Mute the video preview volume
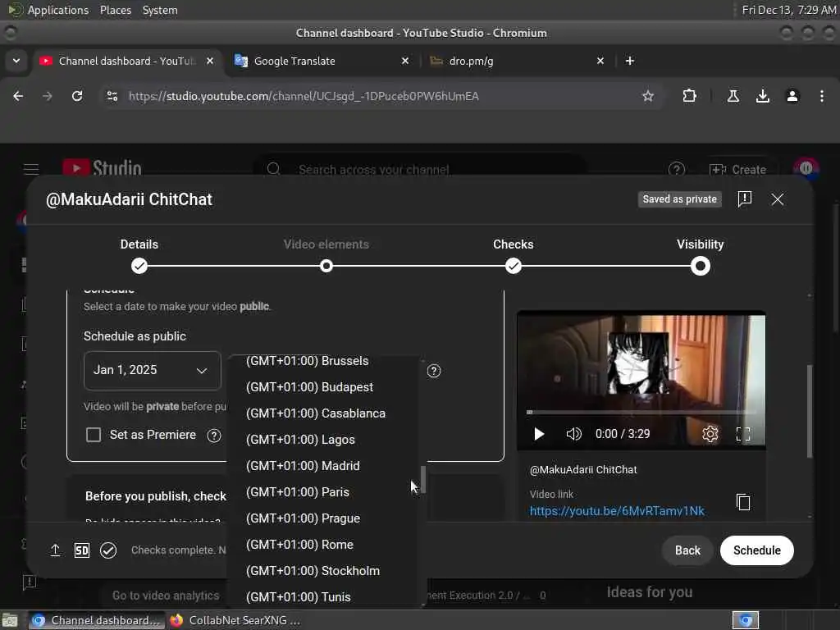The height and width of the screenshot is (630, 840). [x=573, y=434]
